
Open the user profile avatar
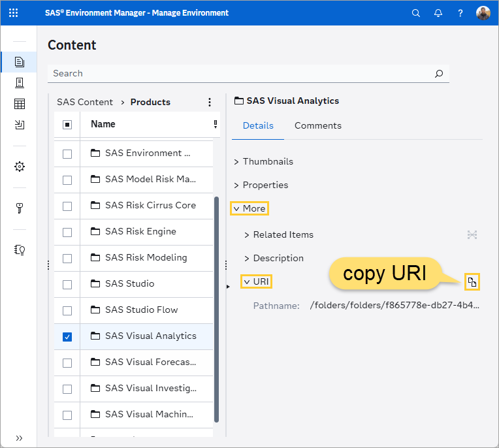(x=483, y=13)
